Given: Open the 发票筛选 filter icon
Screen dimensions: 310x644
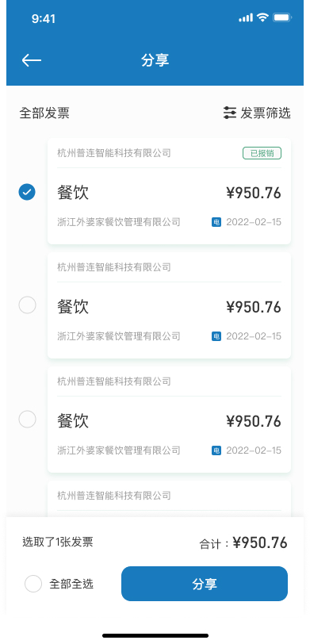Looking at the screenshot, I should click(x=229, y=113).
